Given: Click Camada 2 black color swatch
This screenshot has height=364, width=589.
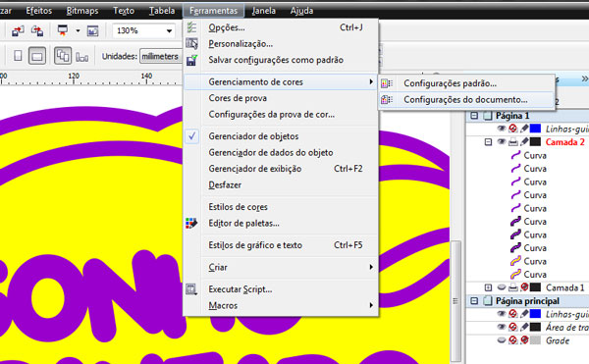Looking at the screenshot, I should [x=535, y=142].
